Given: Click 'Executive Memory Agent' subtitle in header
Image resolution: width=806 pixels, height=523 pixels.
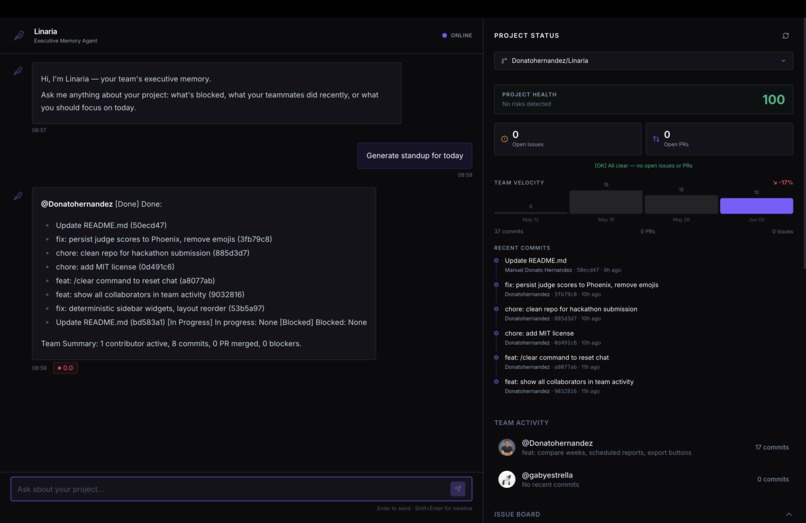Looking at the screenshot, I should [65, 41].
